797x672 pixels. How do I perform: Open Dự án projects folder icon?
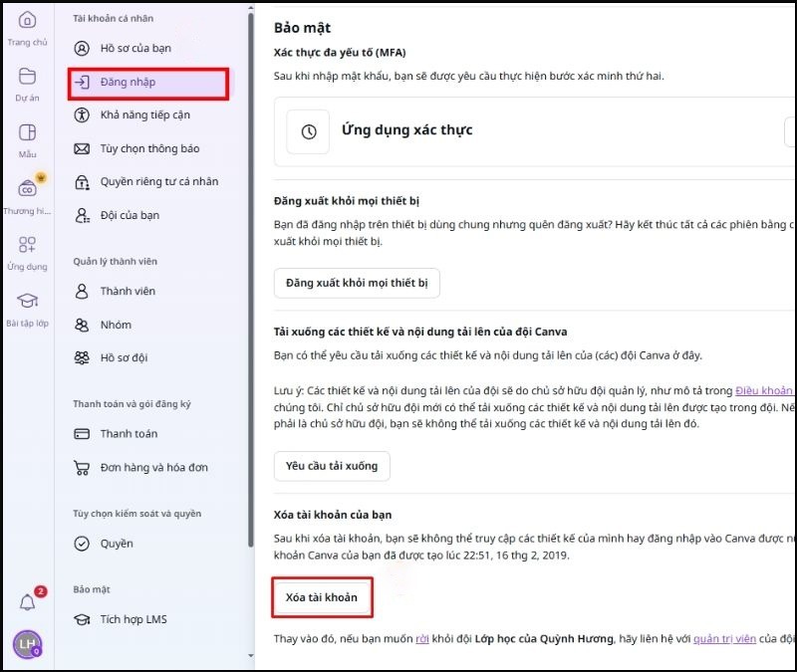[27, 77]
